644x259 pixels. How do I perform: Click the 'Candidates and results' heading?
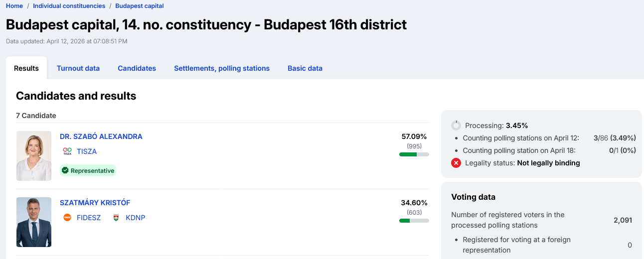pyautogui.click(x=76, y=96)
